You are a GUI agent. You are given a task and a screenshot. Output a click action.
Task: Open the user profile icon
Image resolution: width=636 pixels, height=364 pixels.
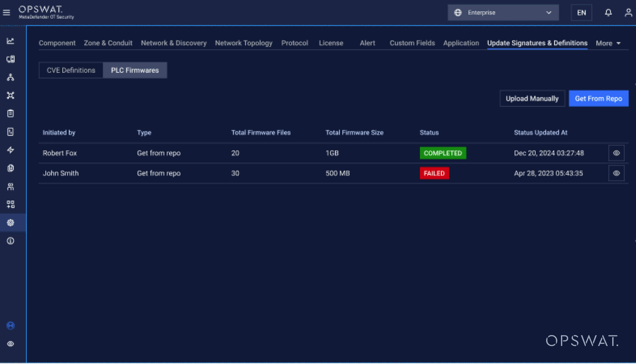point(628,12)
